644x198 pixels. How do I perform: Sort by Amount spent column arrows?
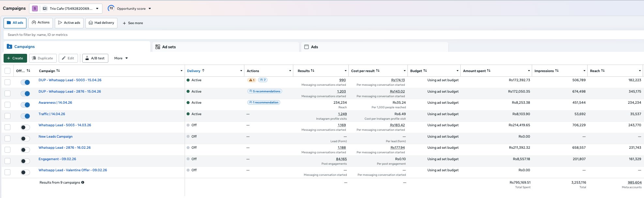click(x=489, y=70)
